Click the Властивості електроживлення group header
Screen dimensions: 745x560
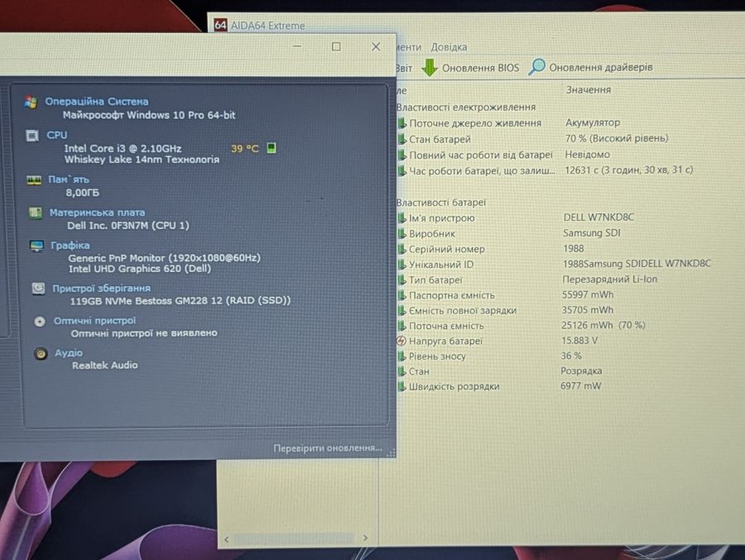point(465,108)
